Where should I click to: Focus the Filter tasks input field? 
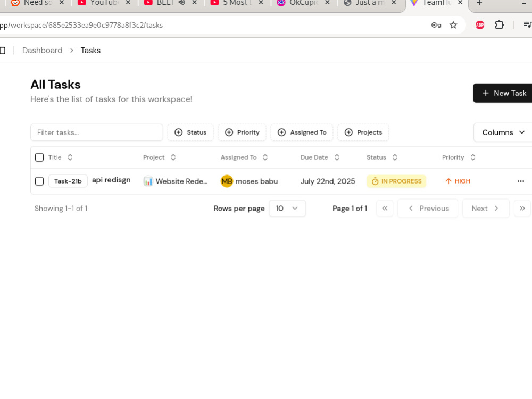point(97,132)
